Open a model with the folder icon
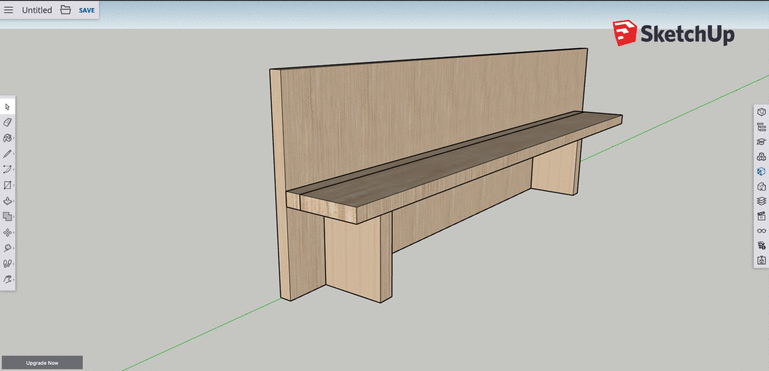The height and width of the screenshot is (371, 769). (x=65, y=10)
